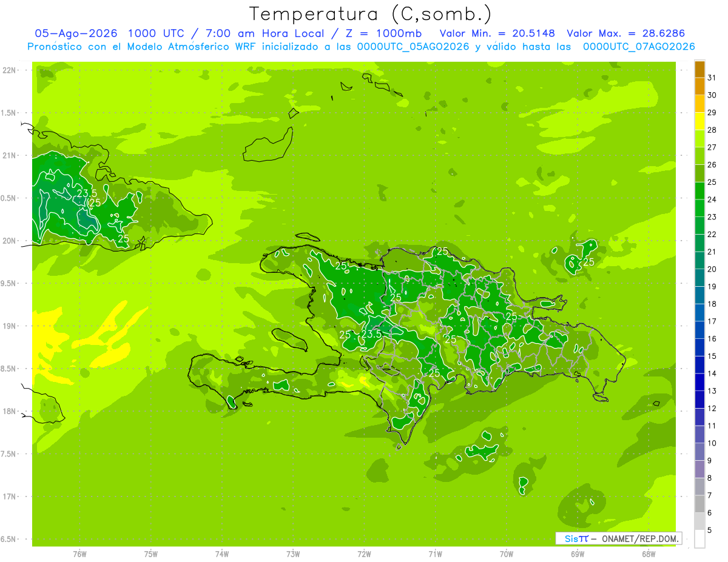Click the '19N' latitude axis label
This screenshot has width=728, height=562.
[x=9, y=326]
